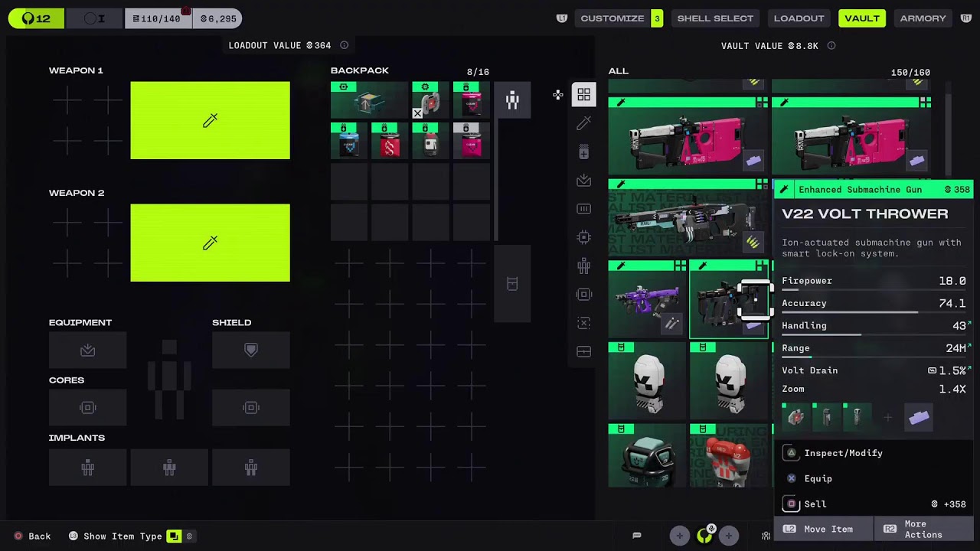980x551 pixels.
Task: Filter vault by weapons rifle icon
Action: pyautogui.click(x=584, y=123)
